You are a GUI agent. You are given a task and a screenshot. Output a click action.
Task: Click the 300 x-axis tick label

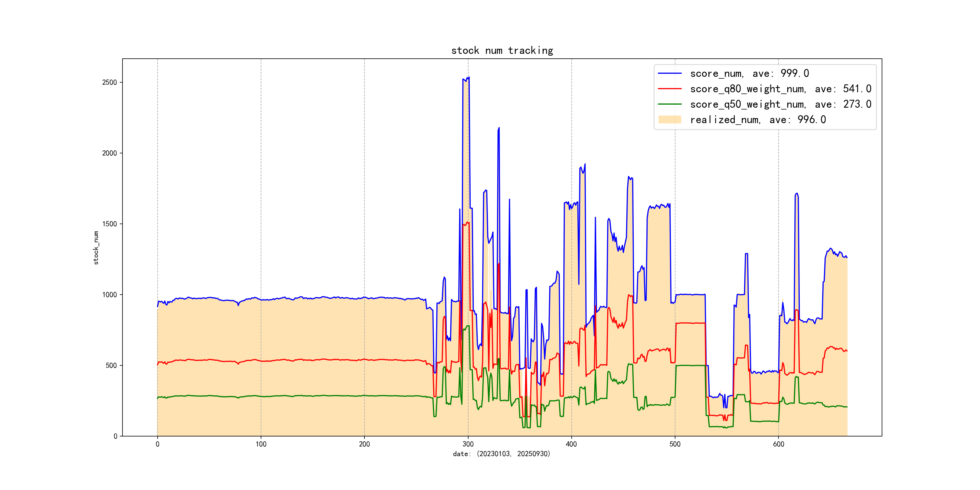click(x=468, y=444)
